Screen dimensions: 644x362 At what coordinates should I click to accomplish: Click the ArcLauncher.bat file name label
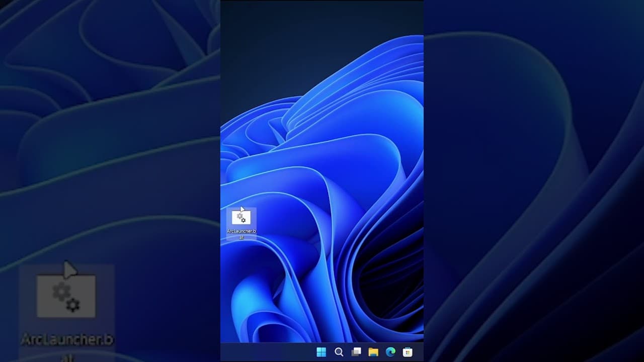pos(242,234)
